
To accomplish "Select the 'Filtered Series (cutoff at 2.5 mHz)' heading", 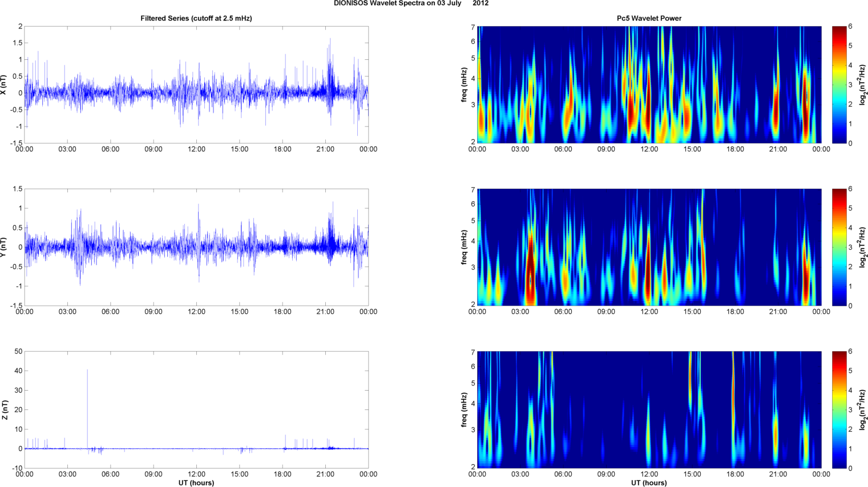I will [x=196, y=18].
